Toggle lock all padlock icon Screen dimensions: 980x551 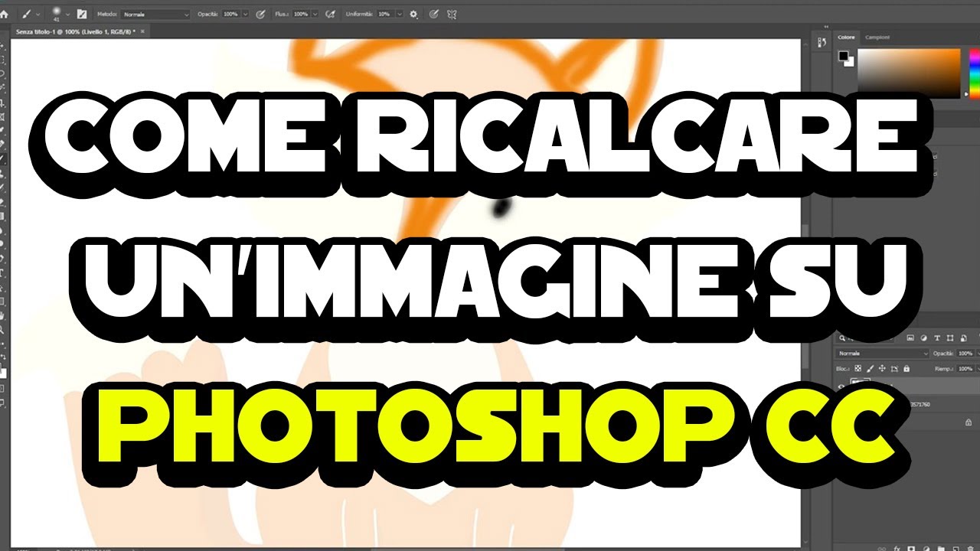point(906,368)
